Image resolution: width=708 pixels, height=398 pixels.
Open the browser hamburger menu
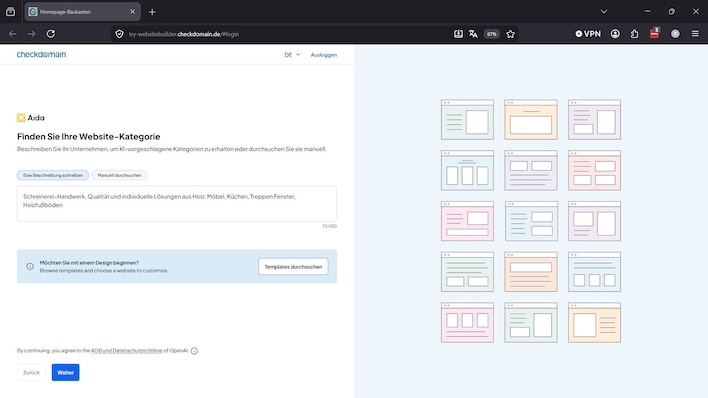(x=695, y=34)
